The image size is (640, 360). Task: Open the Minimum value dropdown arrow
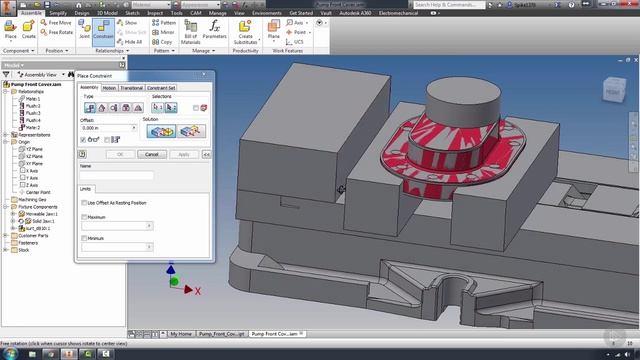149,247
